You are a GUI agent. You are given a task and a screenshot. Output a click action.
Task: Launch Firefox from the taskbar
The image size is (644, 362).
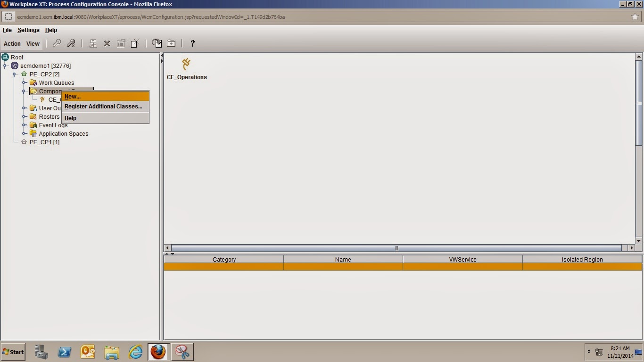click(x=158, y=352)
